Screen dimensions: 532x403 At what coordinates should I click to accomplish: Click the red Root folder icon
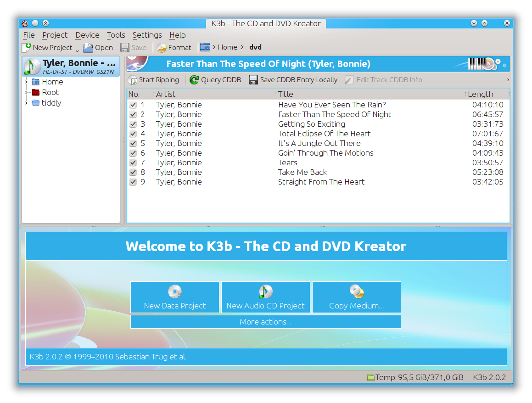pyautogui.click(x=36, y=92)
